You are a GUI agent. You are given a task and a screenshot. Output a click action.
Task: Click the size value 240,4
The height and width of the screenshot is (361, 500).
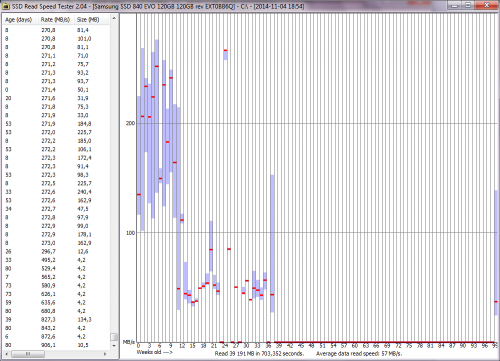(84, 192)
